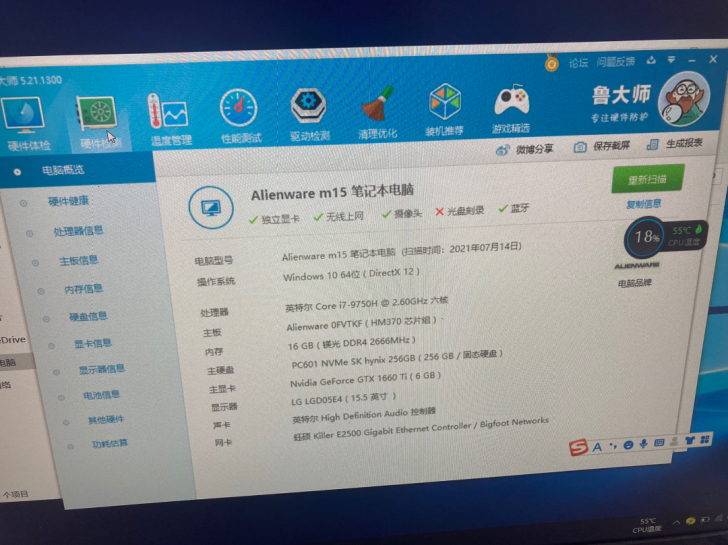Viewport: 728px width, 545px height.
Task: Select 电脑概览 in sidebar
Action: 63,170
